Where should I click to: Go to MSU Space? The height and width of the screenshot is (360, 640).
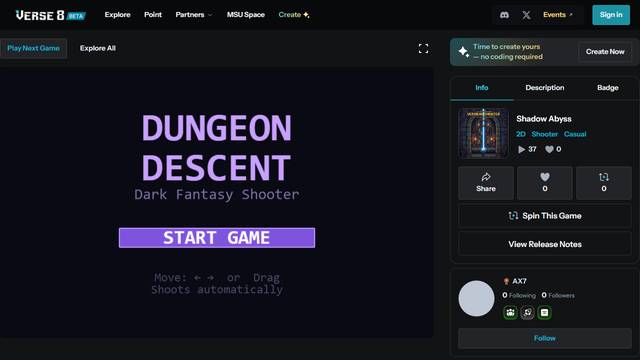point(246,15)
